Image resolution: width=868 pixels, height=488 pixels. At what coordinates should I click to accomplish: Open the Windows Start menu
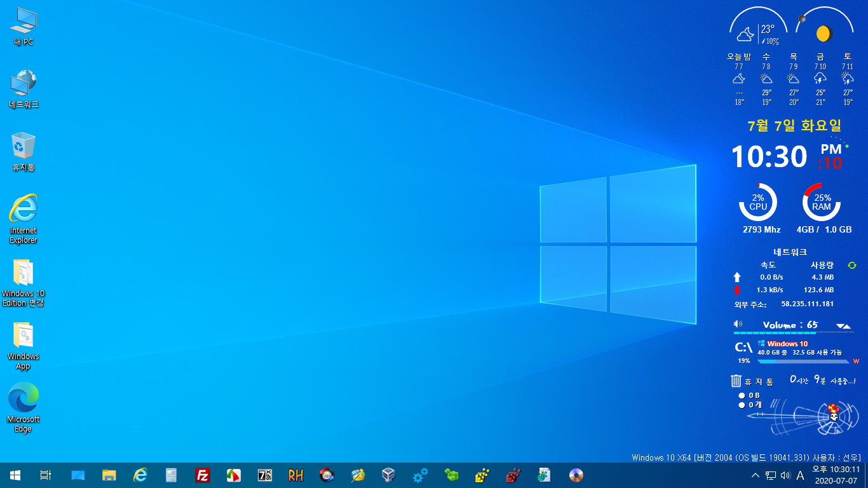15,475
